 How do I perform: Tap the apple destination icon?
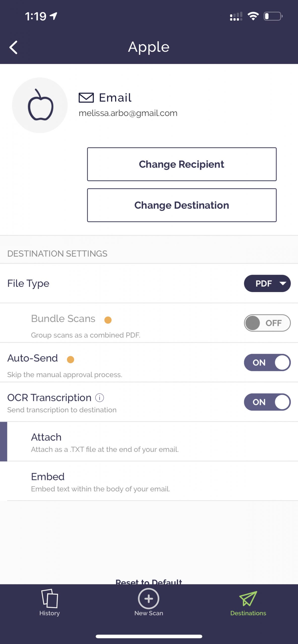coord(40,105)
